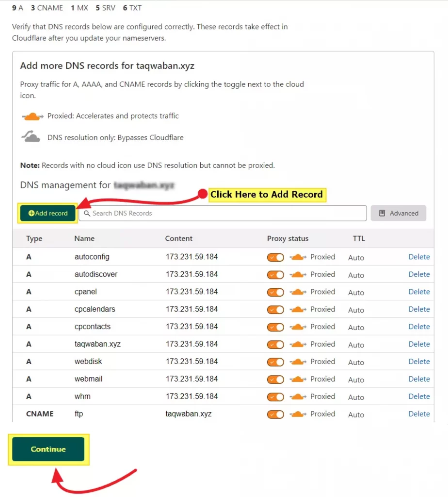Toggle proxy for cpcalendars record
The width and height of the screenshot is (448, 497).
pyautogui.click(x=275, y=309)
